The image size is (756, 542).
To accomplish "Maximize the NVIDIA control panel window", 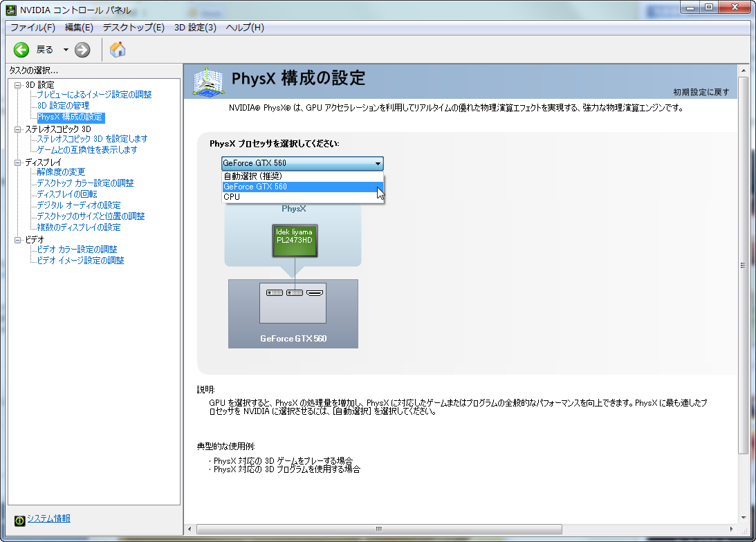I will (x=709, y=7).
